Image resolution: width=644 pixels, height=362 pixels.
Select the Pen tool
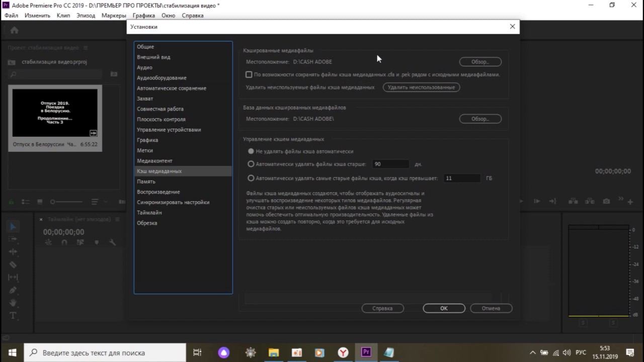pos(13,290)
